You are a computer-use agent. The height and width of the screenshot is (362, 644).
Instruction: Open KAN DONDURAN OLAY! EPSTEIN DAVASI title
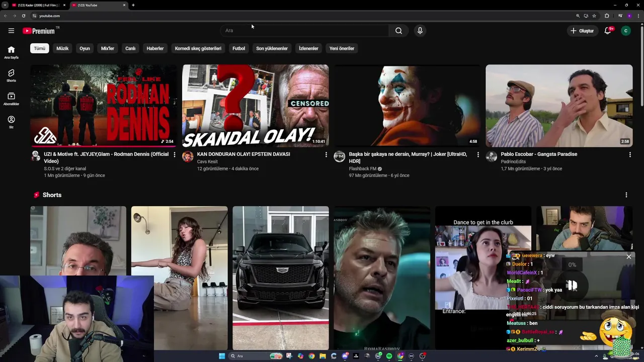click(244, 154)
